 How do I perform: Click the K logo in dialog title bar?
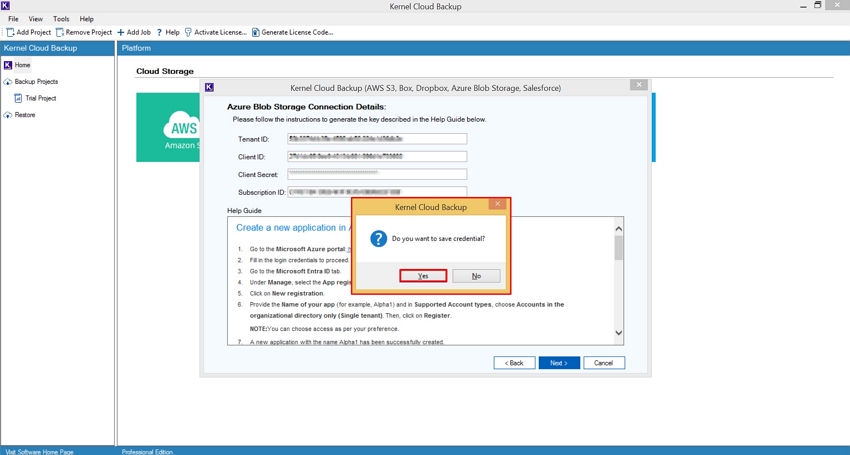[209, 87]
